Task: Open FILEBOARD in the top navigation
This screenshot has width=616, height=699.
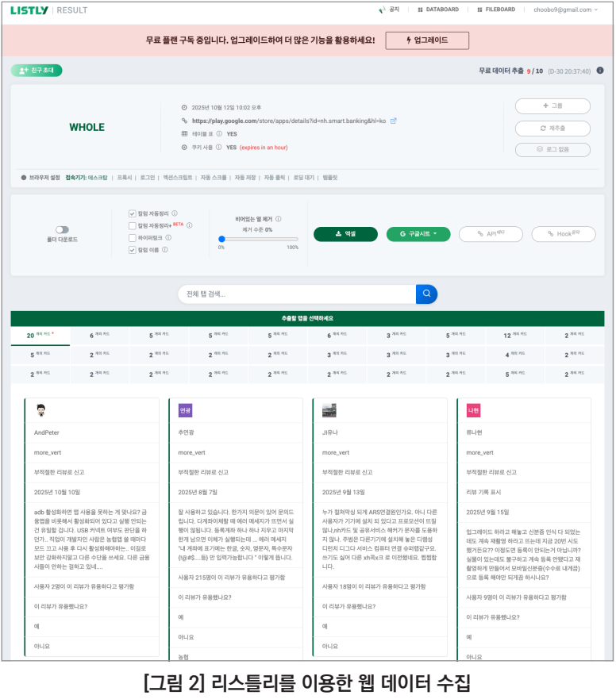Action: tap(496, 10)
